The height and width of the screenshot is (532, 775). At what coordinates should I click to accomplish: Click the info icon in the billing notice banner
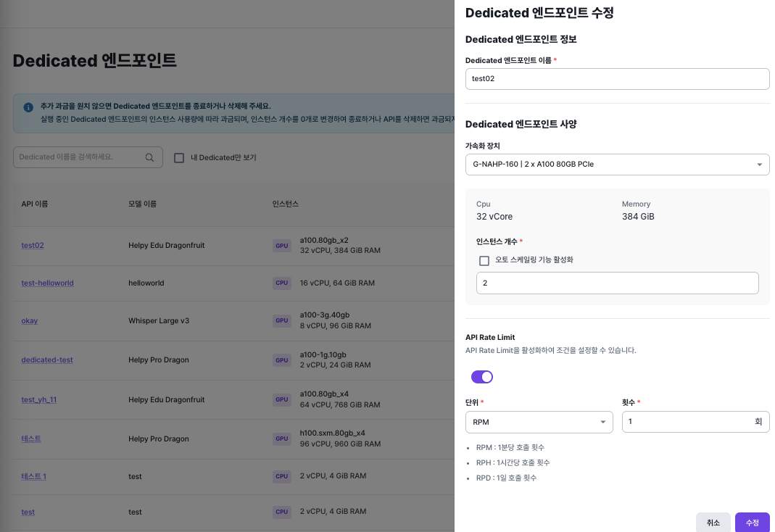tap(28, 107)
